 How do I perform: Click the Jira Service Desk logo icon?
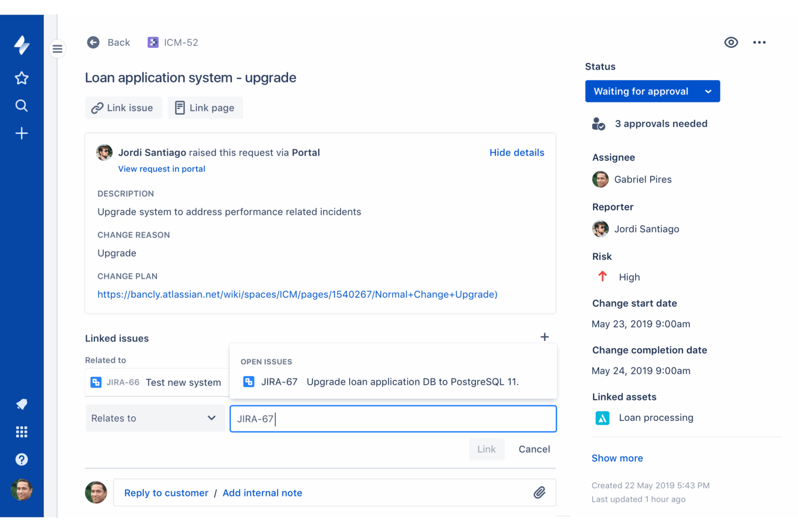22,45
